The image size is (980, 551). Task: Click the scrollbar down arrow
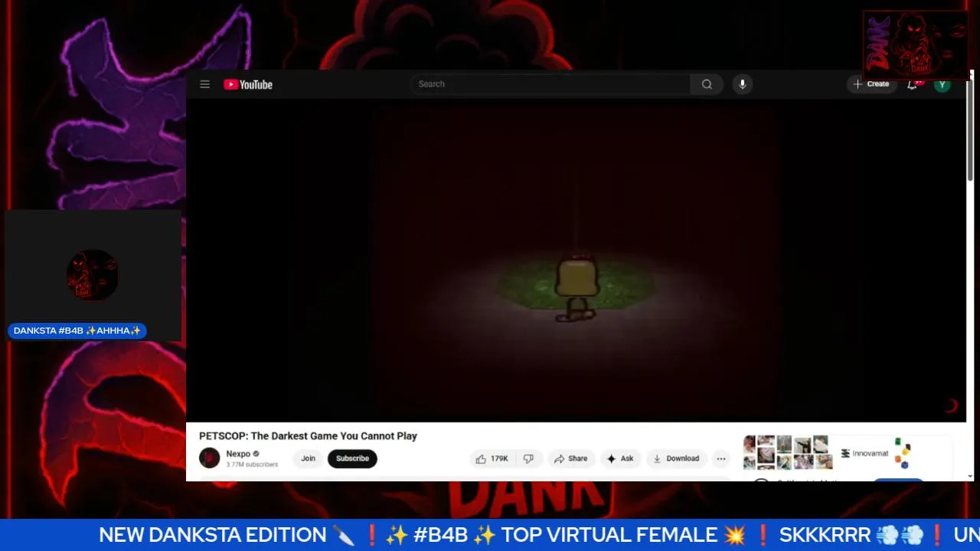[970, 475]
